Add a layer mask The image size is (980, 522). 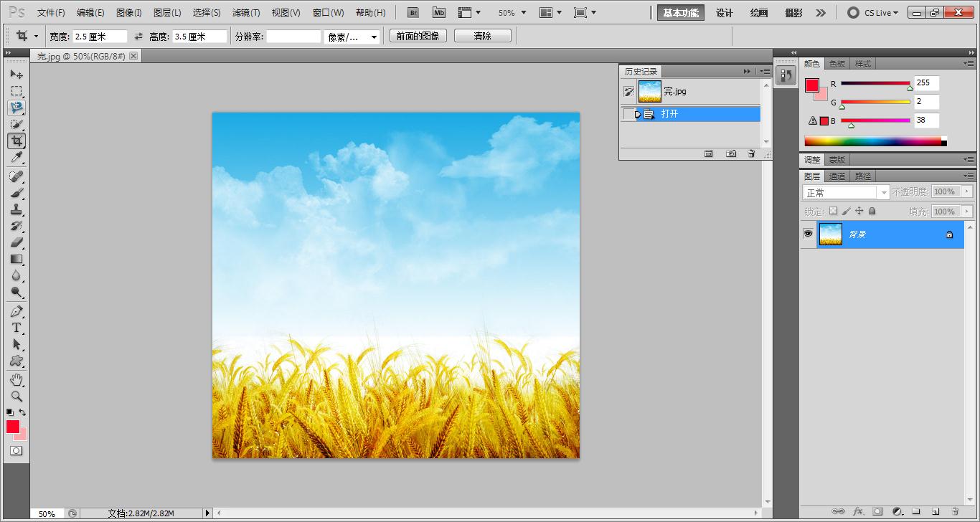(877, 511)
